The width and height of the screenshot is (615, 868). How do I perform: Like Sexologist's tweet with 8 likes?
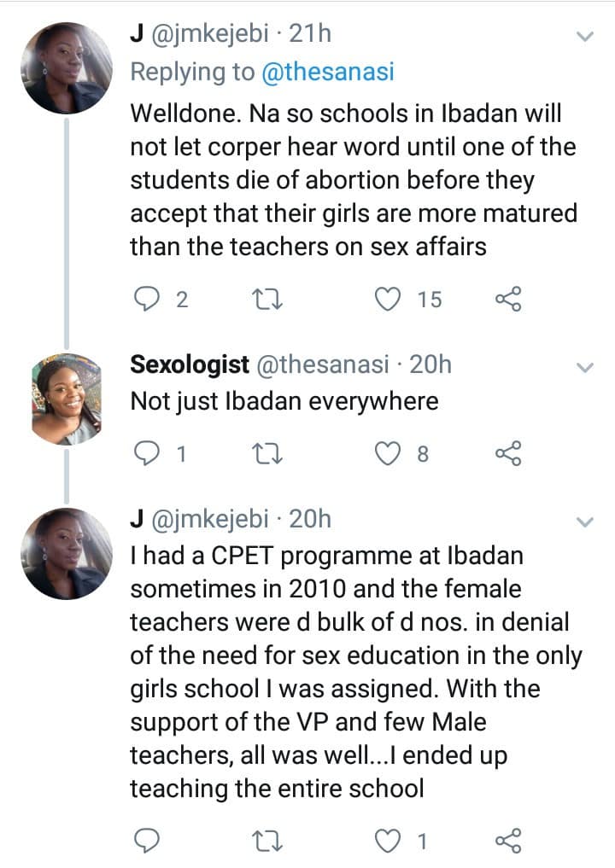point(390,454)
